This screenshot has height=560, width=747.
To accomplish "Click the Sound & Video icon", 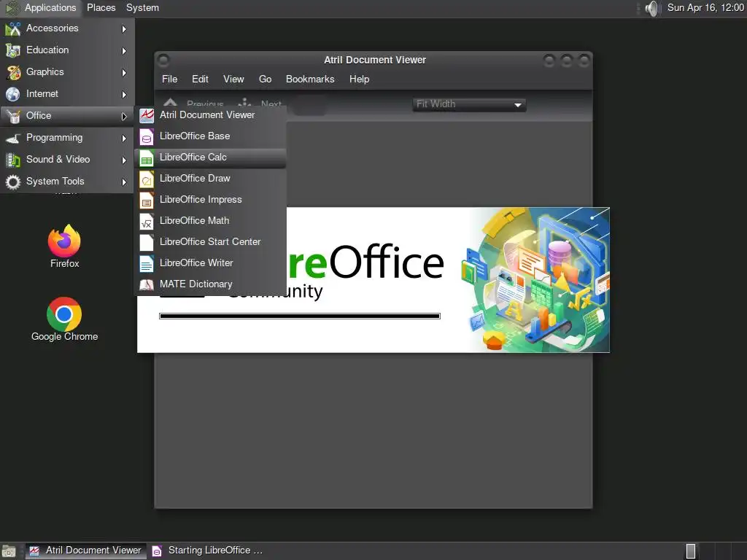I will (13, 160).
